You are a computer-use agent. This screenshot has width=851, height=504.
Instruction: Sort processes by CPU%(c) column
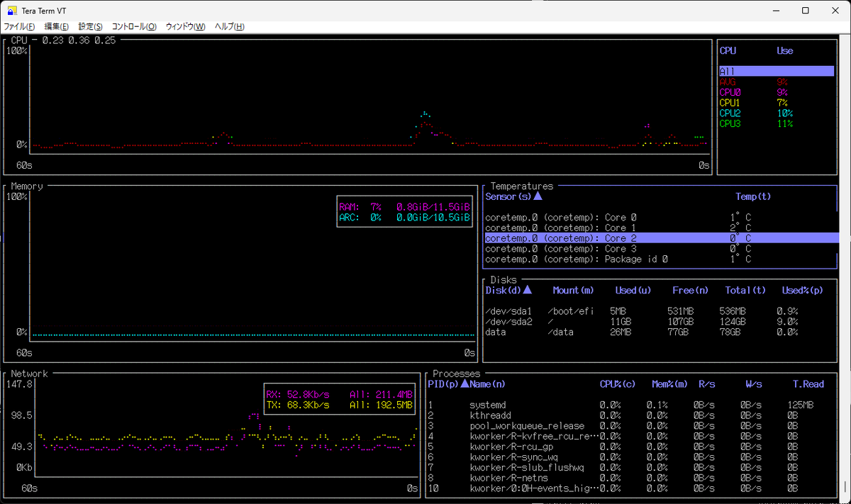pyautogui.click(x=618, y=384)
